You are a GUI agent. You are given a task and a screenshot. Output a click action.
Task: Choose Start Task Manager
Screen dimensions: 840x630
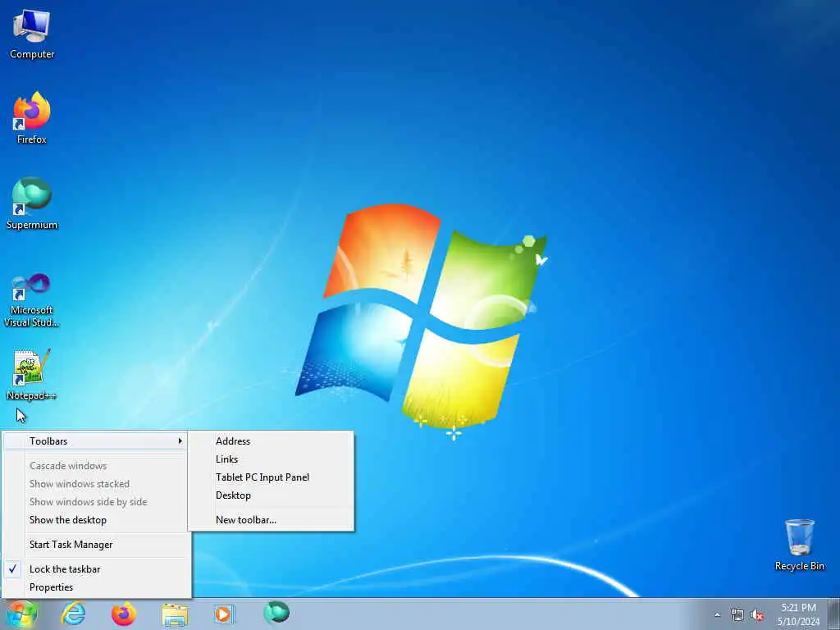(97, 545)
